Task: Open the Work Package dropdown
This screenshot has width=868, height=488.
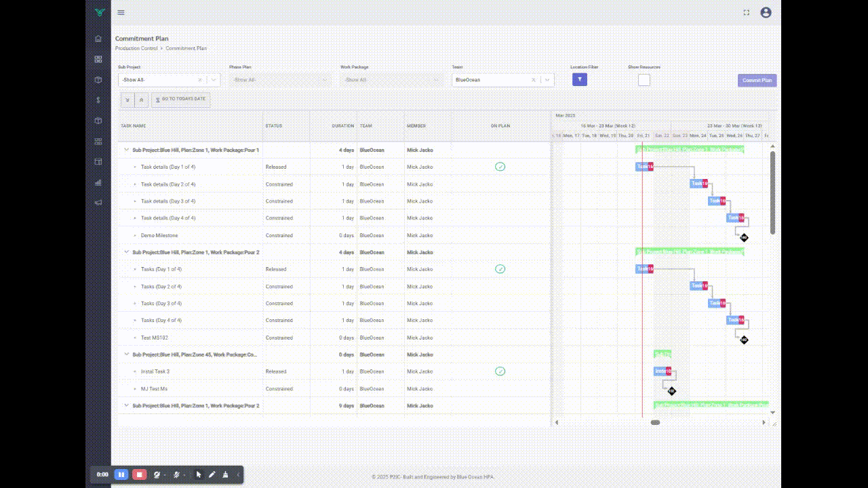Action: click(x=391, y=80)
